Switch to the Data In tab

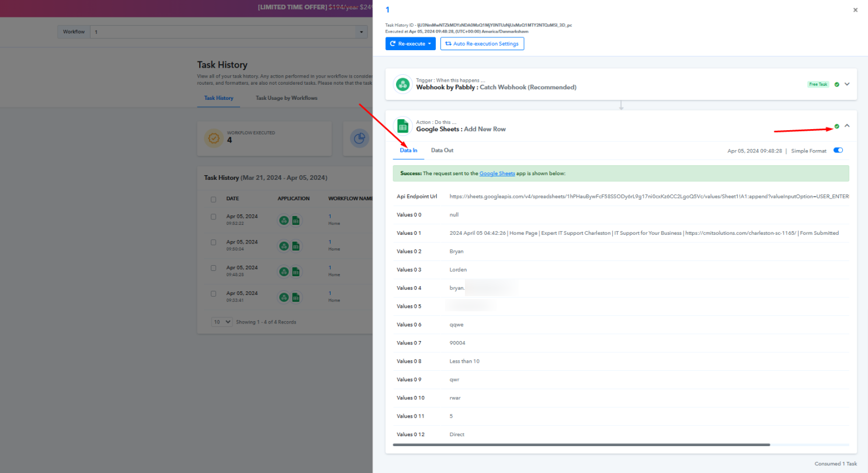coord(408,151)
